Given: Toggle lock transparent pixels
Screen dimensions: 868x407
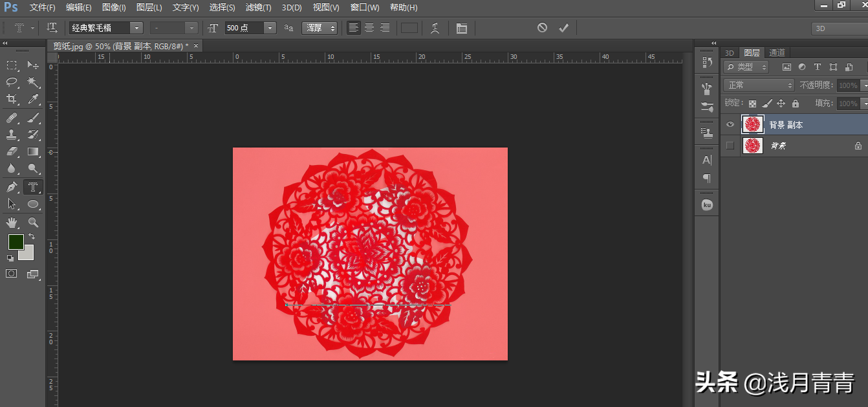Looking at the screenshot, I should (752, 104).
